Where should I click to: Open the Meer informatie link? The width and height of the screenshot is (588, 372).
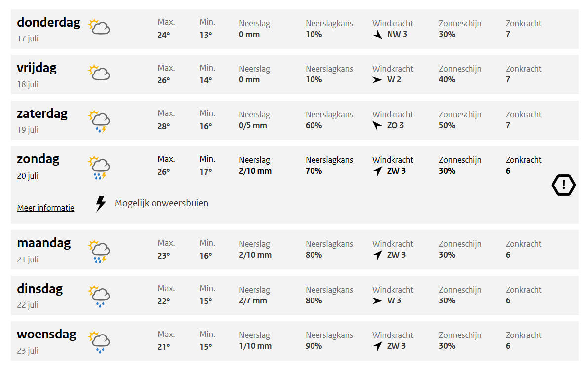click(x=45, y=208)
